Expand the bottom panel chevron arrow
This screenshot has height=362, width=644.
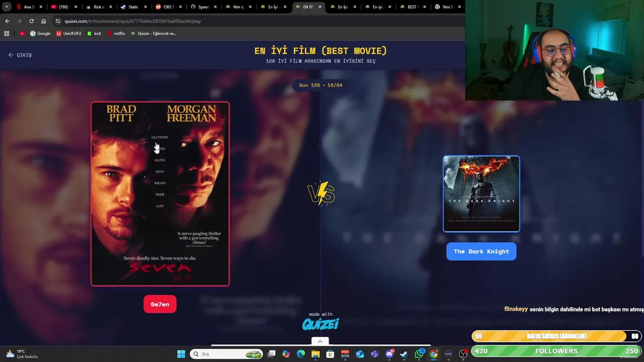point(320,341)
